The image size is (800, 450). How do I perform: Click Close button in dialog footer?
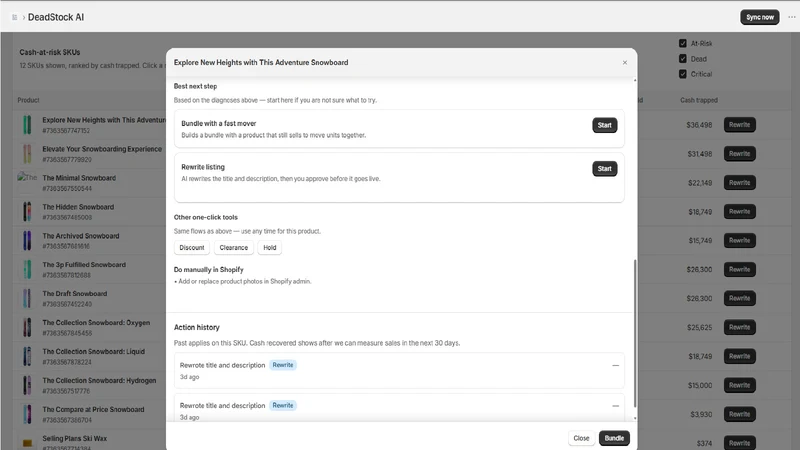(581, 438)
